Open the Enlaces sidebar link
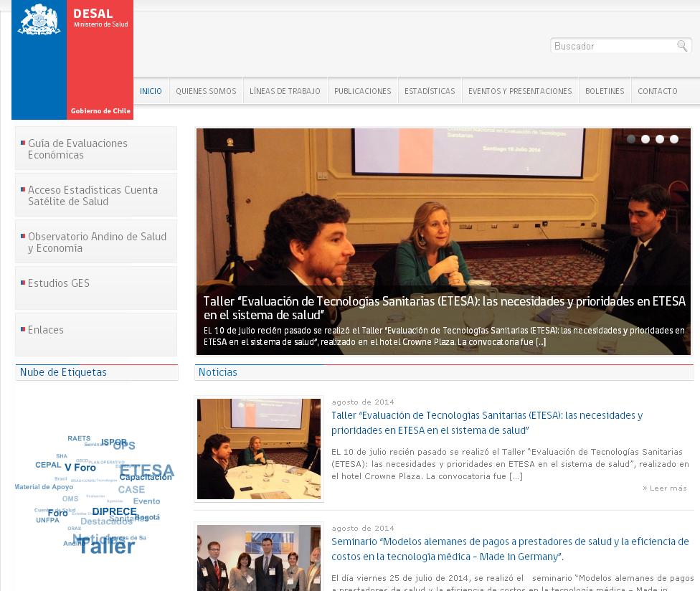This screenshot has width=700, height=591. 96,335
